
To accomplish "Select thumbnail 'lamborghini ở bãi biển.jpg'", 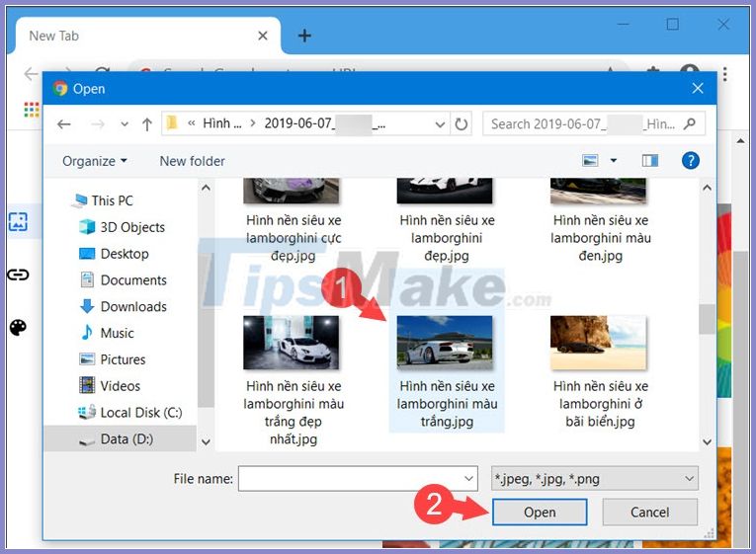I will (x=598, y=343).
